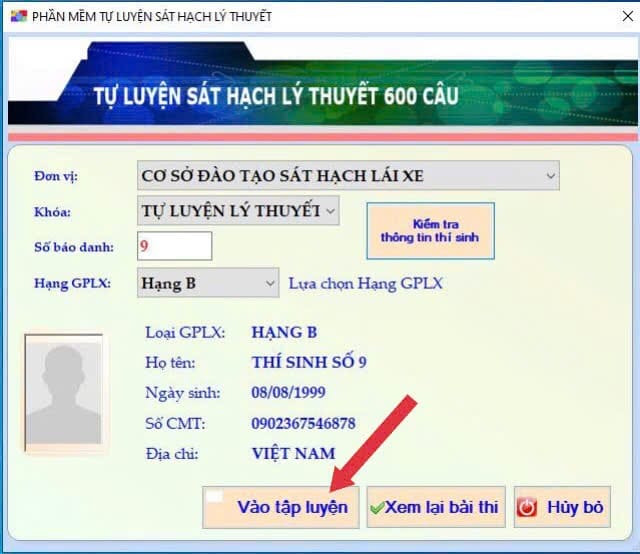Expand the Khóa combo box
Viewport: 640px width, 554px height.
238,211
